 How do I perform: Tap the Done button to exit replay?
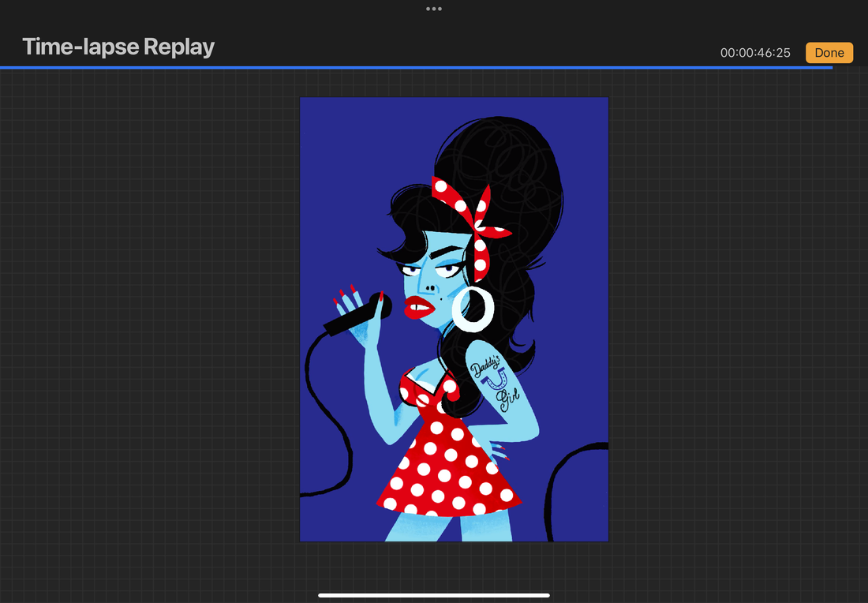tap(829, 53)
